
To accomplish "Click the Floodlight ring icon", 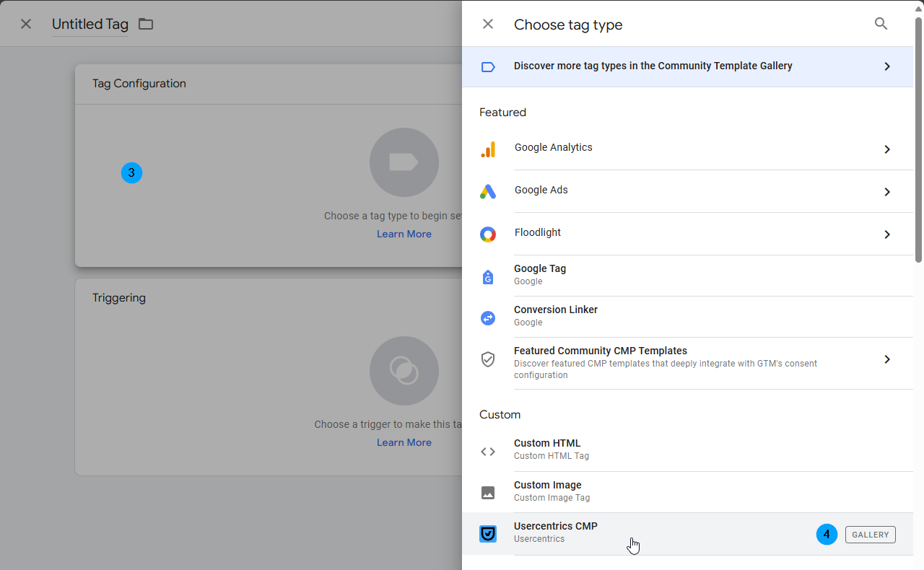I will point(488,234).
